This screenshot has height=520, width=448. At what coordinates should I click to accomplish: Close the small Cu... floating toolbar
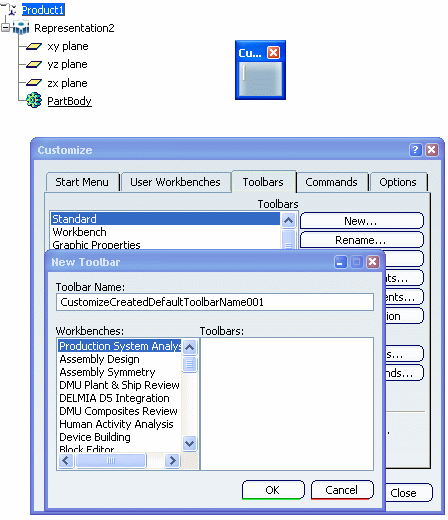[274, 53]
